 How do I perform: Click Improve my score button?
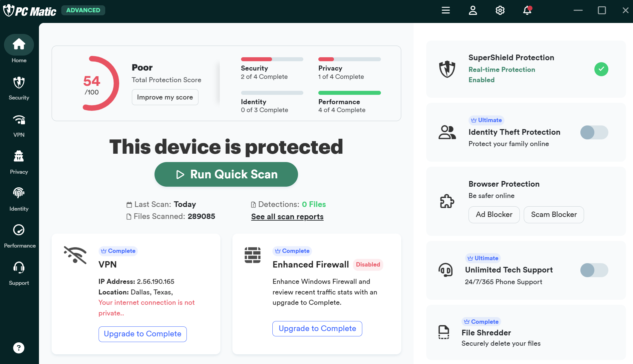tap(165, 97)
